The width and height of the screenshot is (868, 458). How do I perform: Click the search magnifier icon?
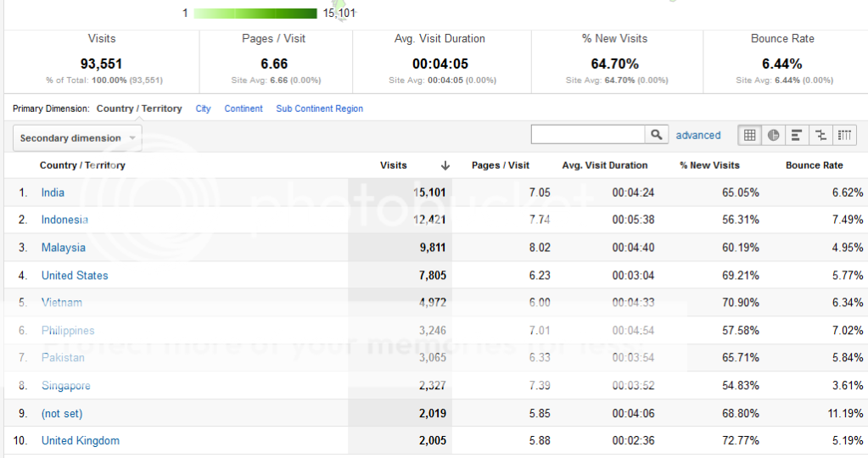tap(657, 135)
